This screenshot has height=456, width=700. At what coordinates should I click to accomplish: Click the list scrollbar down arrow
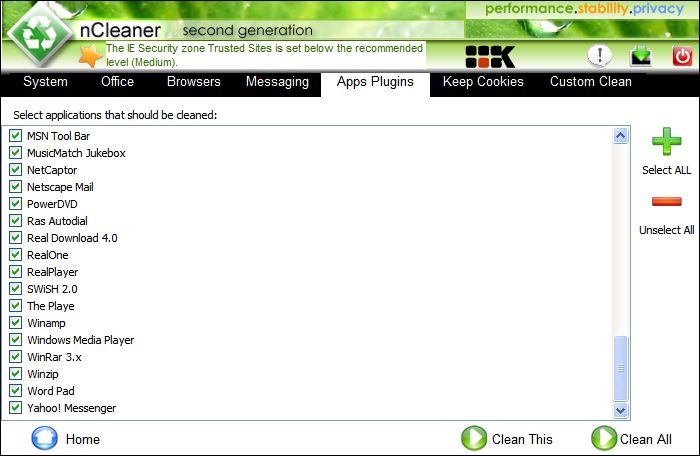pyautogui.click(x=621, y=410)
